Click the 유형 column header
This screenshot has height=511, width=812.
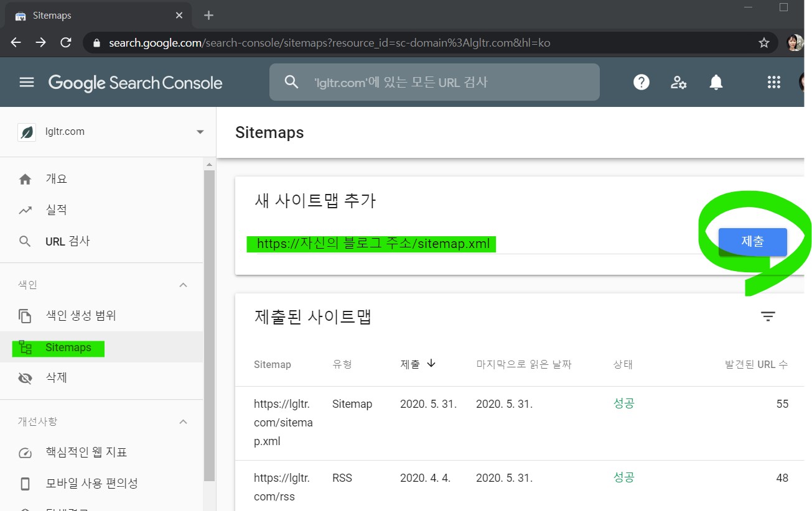click(342, 364)
